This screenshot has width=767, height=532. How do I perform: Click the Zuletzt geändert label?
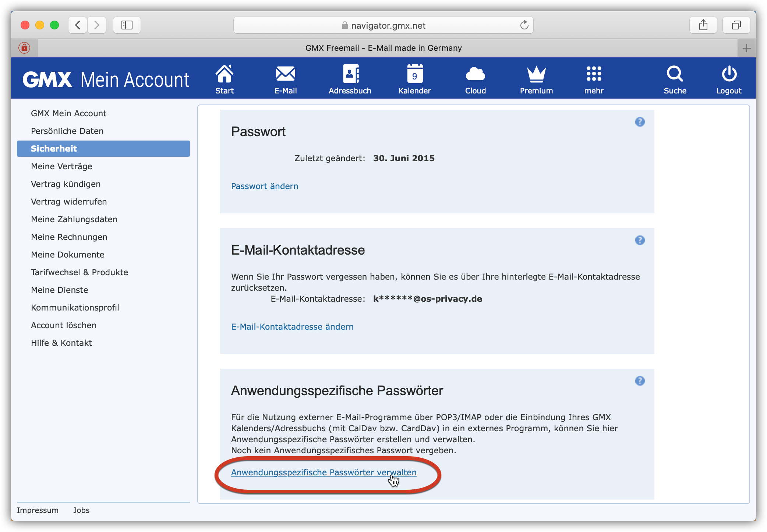pos(330,158)
